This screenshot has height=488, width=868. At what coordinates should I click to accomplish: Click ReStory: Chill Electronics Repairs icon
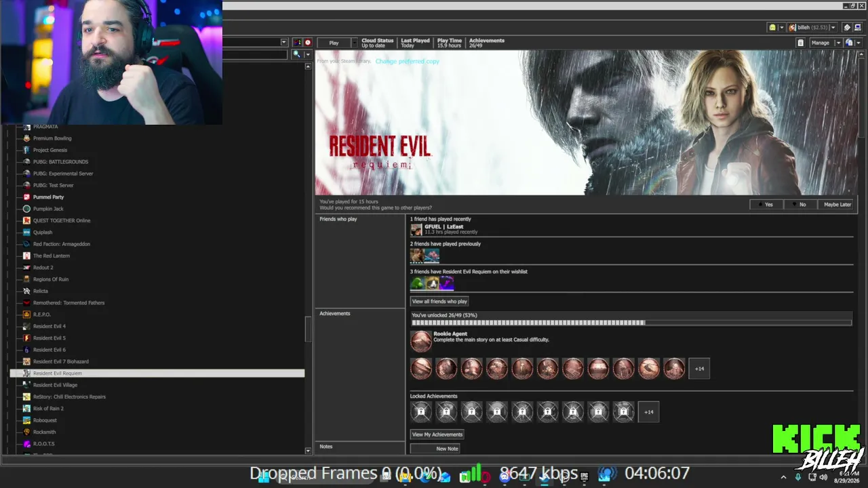click(x=26, y=396)
